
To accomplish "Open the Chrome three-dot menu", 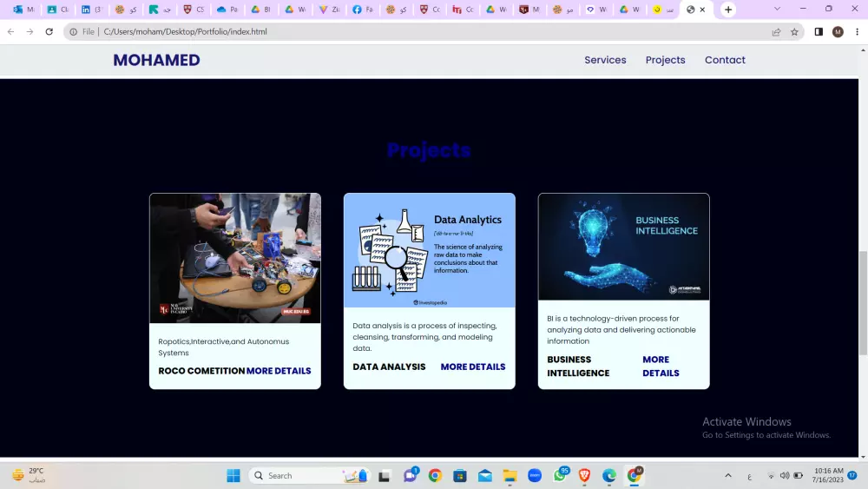I will [857, 31].
